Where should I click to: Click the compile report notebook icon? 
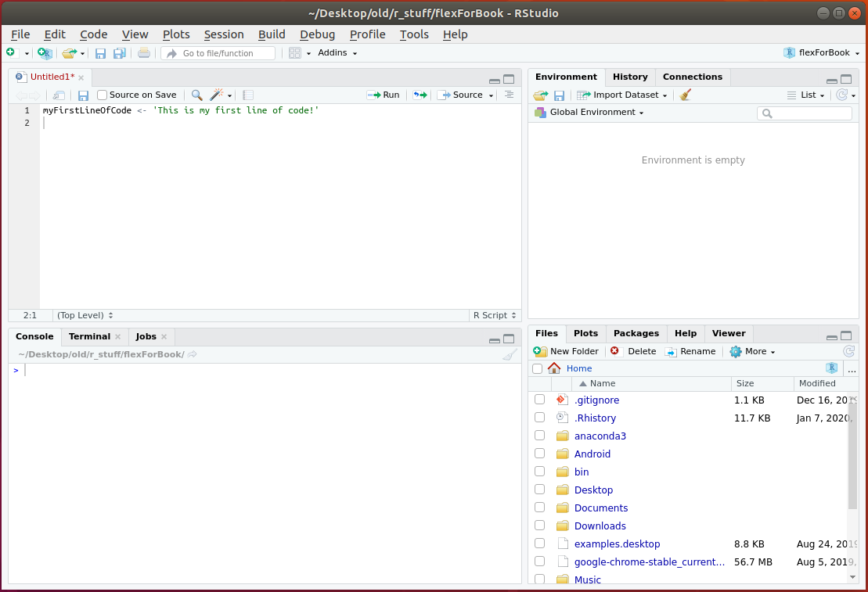[248, 95]
